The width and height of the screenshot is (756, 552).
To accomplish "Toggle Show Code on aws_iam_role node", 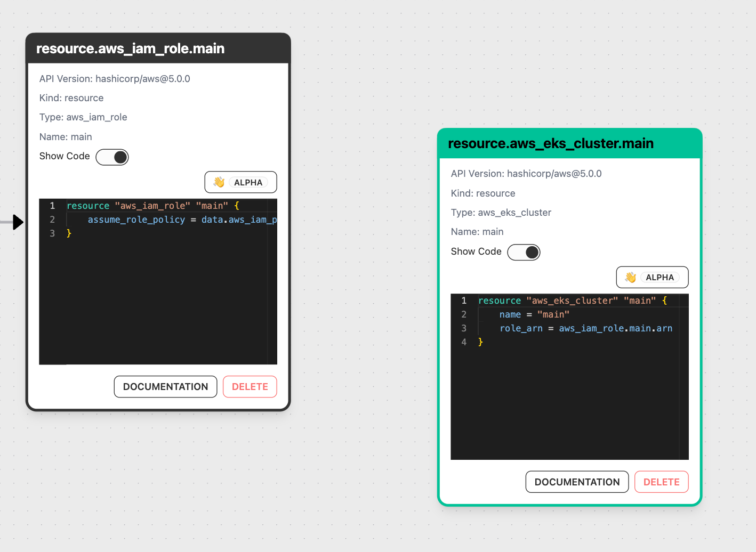I will pyautogui.click(x=112, y=157).
